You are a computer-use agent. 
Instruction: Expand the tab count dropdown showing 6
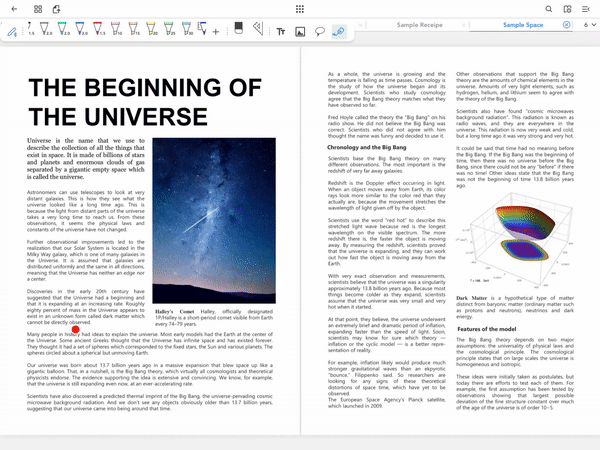[x=590, y=25]
